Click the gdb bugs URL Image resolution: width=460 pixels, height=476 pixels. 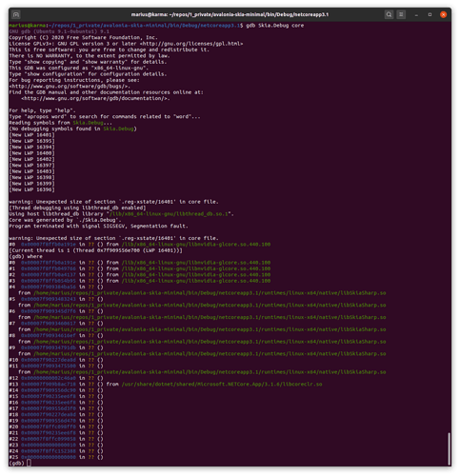pyautogui.click(x=70, y=87)
